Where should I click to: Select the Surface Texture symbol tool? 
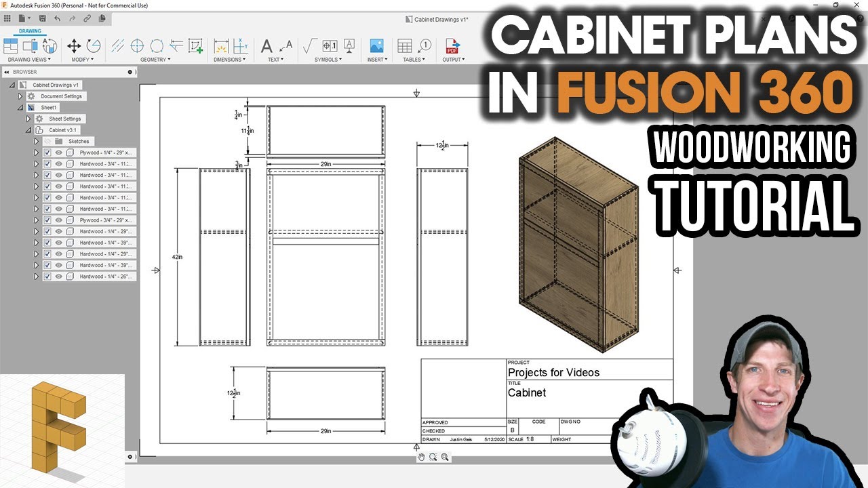point(310,46)
